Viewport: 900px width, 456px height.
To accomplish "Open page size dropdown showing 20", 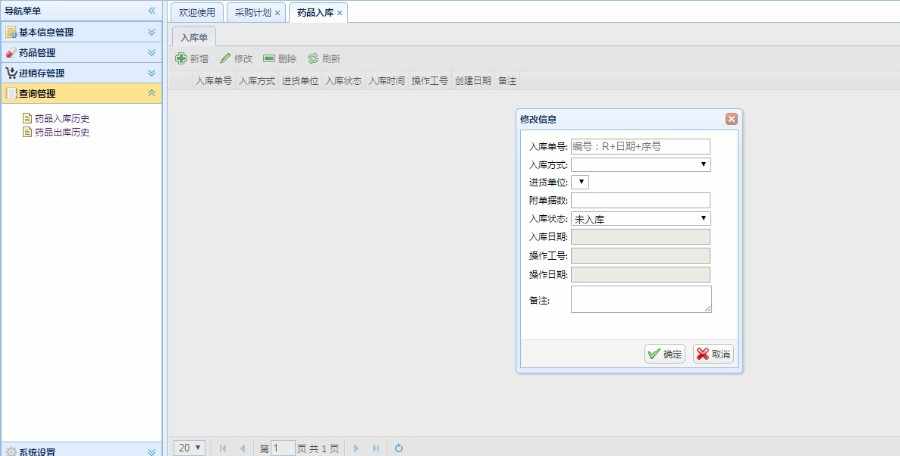I will pos(189,448).
